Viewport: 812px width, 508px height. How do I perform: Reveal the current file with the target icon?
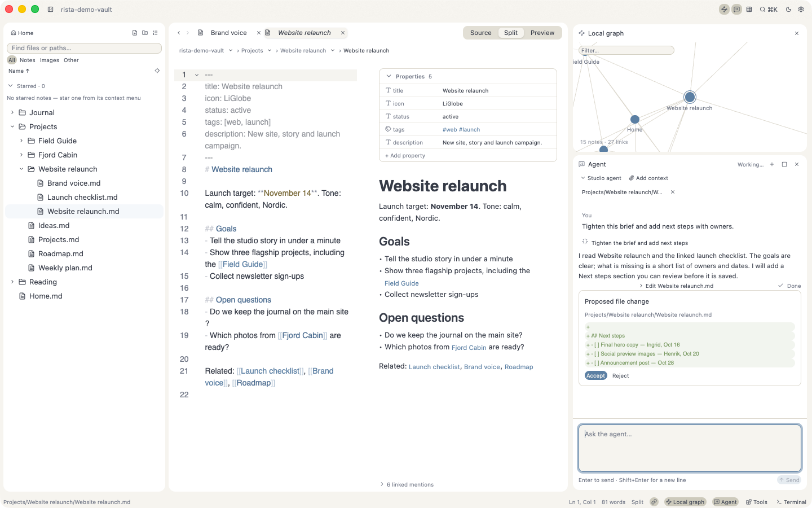[157, 71]
